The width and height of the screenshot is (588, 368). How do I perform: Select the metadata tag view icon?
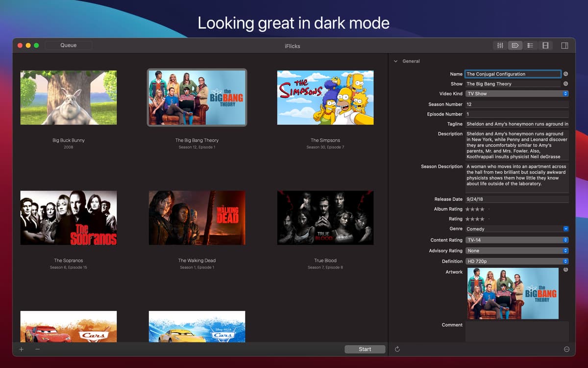(x=515, y=45)
